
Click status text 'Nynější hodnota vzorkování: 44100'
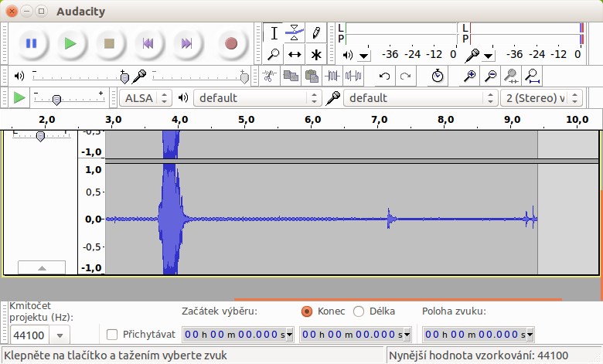coord(479,355)
